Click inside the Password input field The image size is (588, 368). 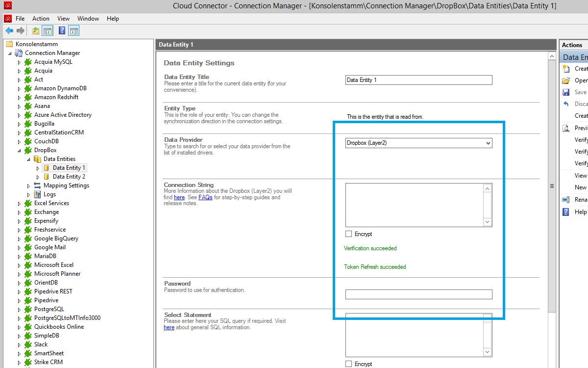pyautogui.click(x=418, y=294)
